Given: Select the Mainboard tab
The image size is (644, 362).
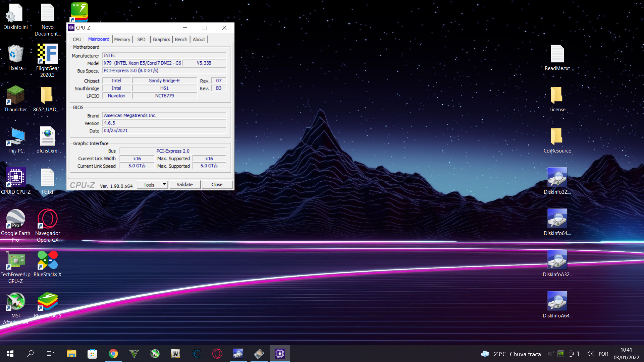Looking at the screenshot, I should coord(99,39).
